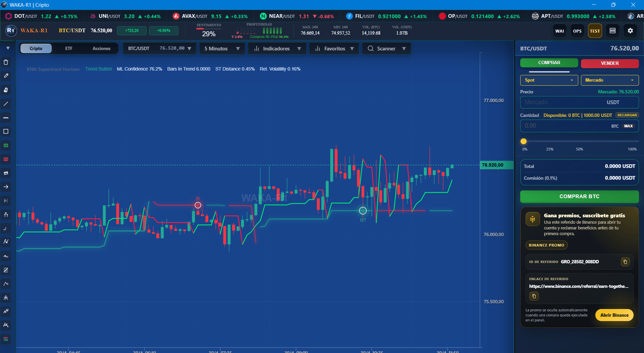Select the parallel channel tool icon
Screen dimensions: 644x353
[6, 173]
